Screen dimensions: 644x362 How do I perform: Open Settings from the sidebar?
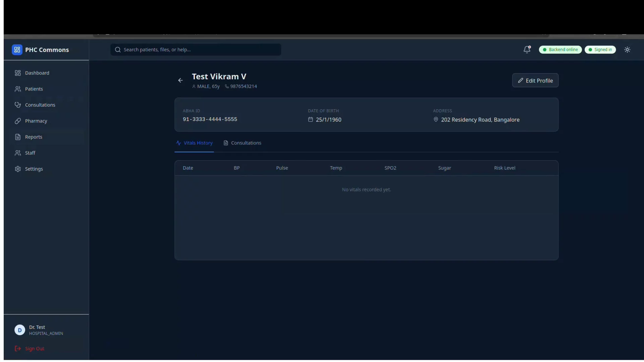(x=34, y=169)
